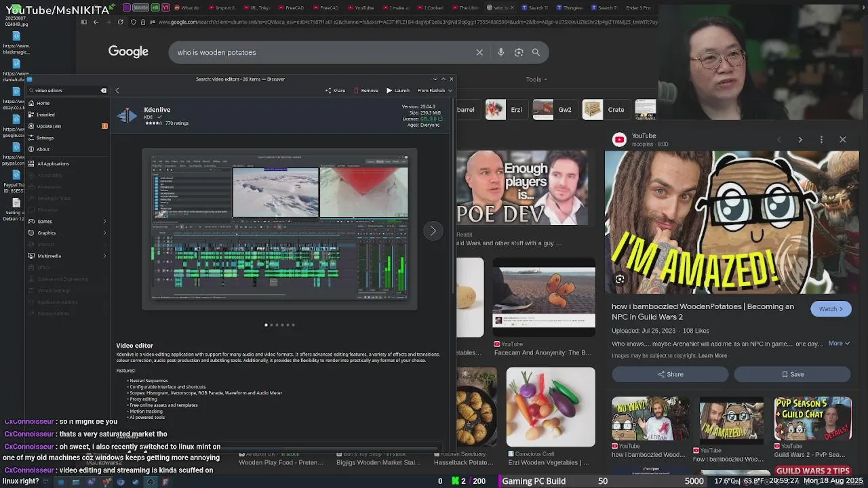Image resolution: width=868 pixels, height=488 pixels.
Task: Open Google Lens image search icon
Action: (519, 52)
